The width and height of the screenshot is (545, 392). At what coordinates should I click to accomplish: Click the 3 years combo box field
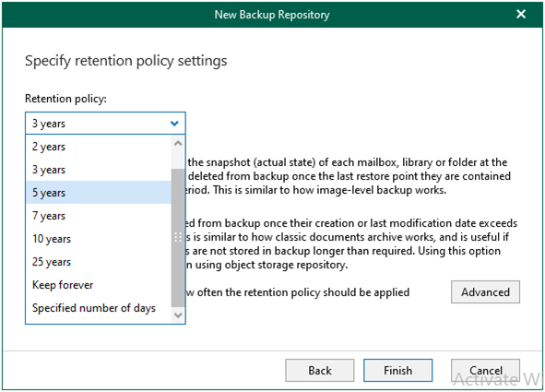point(105,124)
